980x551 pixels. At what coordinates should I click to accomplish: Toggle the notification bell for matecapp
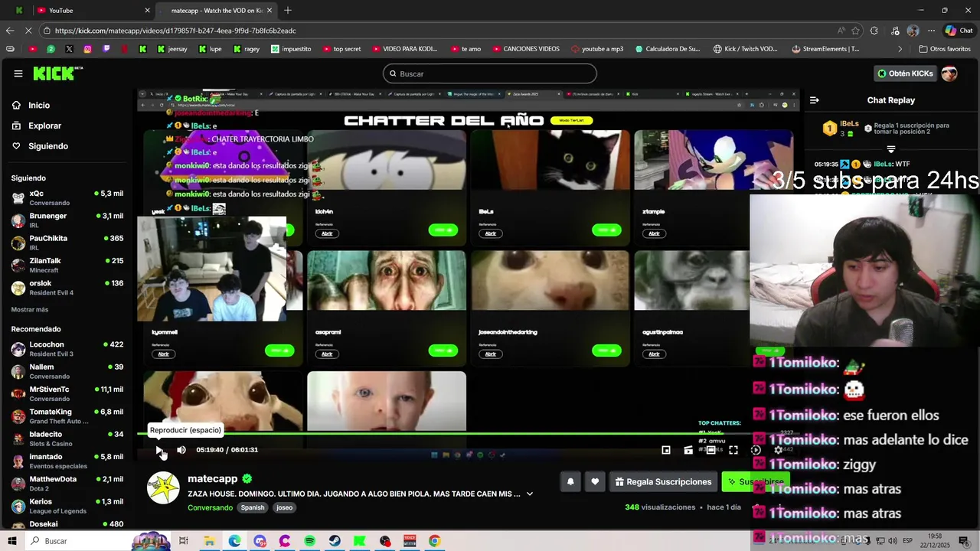point(570,481)
